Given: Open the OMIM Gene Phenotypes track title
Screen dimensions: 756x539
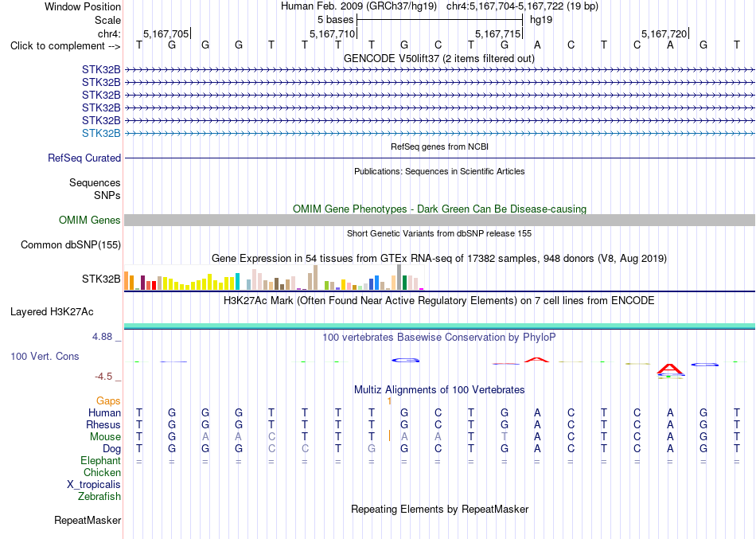Looking at the screenshot, I should (439, 209).
